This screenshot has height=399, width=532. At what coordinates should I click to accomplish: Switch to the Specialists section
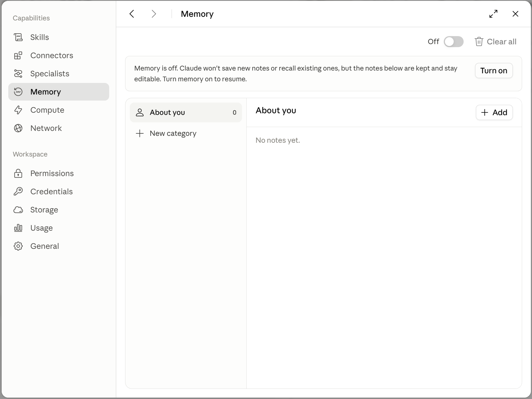[x=59, y=74]
